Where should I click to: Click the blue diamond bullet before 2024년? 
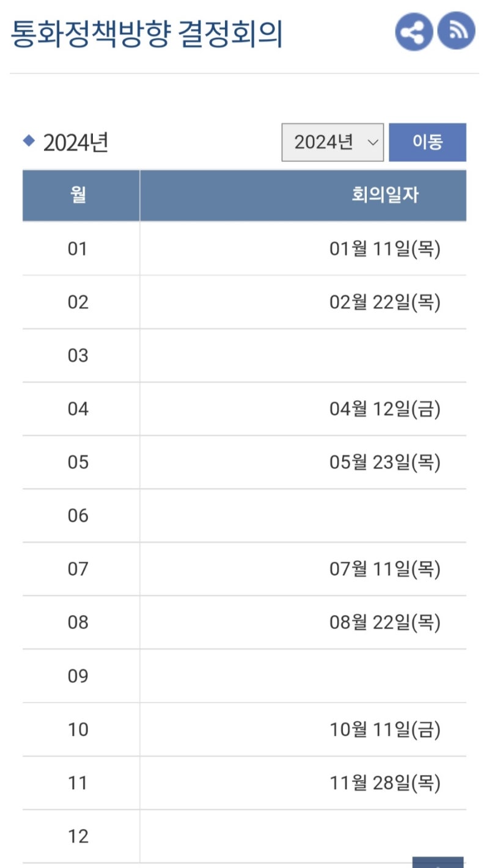[x=29, y=141]
